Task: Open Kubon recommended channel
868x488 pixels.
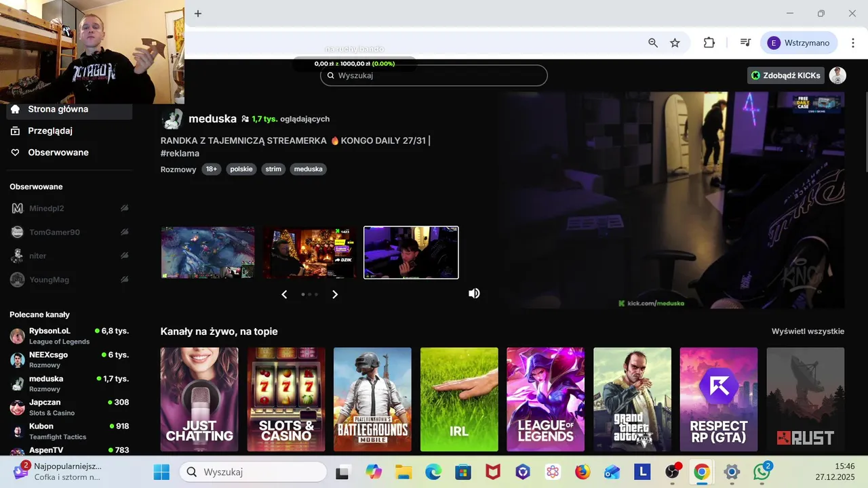Action: [x=69, y=431]
